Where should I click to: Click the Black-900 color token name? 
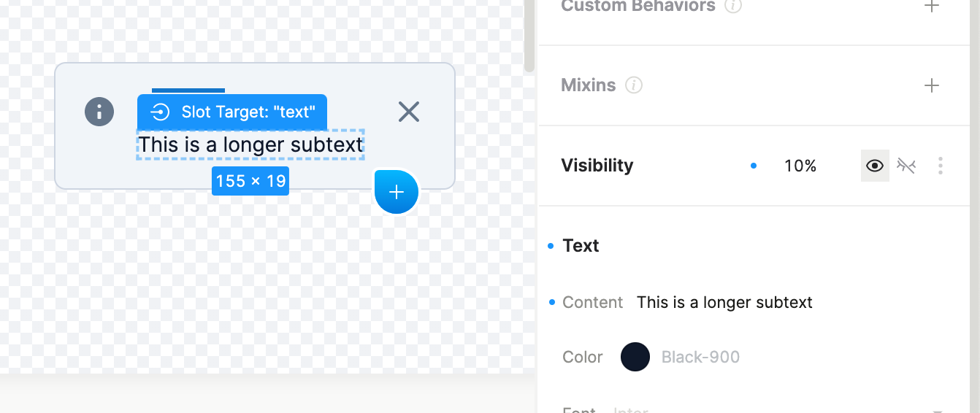click(x=700, y=357)
